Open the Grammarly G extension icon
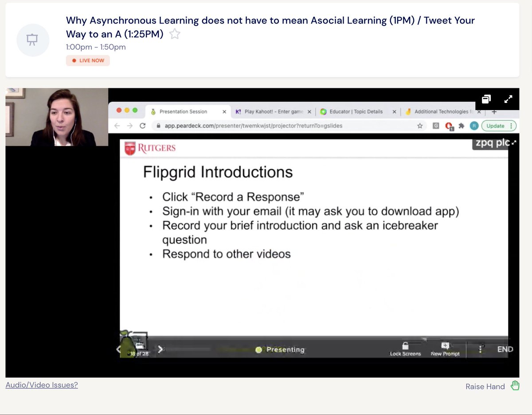The image size is (532, 415). [x=436, y=126]
